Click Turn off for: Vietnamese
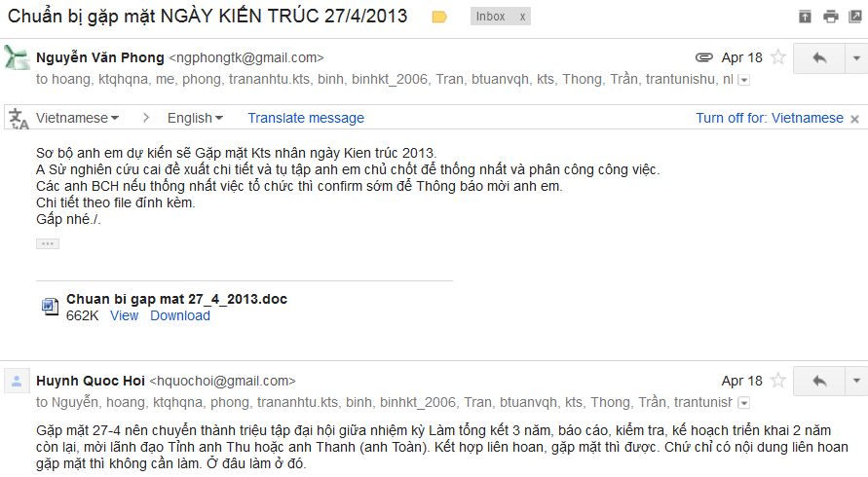Screen dimensions: 868x477 770,118
